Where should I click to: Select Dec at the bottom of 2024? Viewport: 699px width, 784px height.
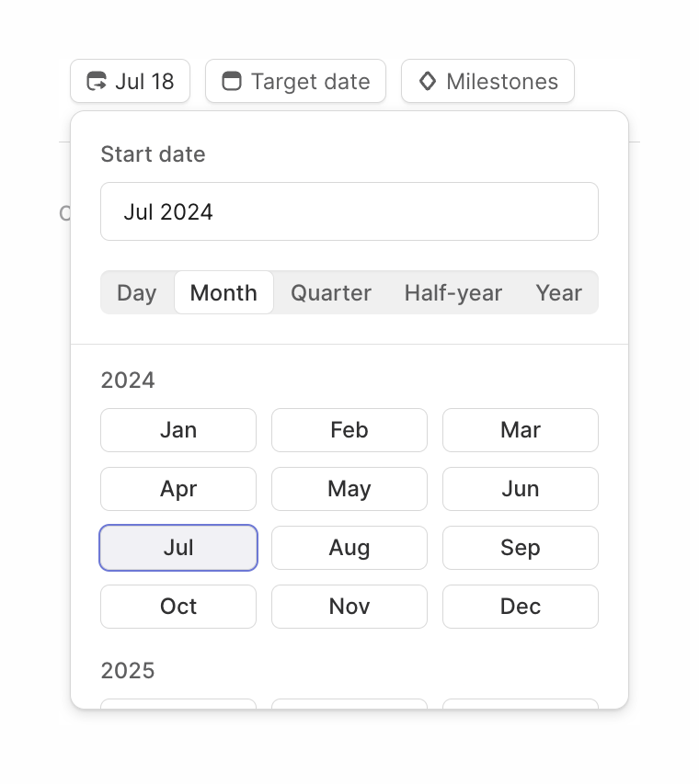pyautogui.click(x=520, y=607)
